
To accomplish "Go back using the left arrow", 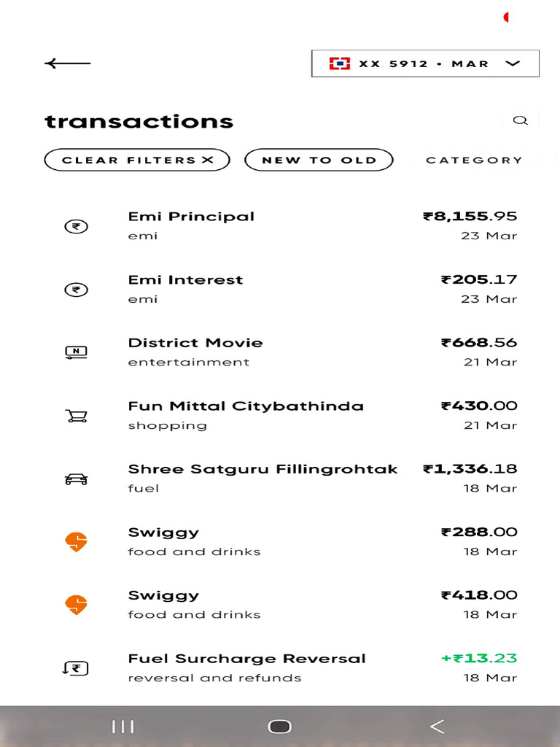I will pos(68,63).
